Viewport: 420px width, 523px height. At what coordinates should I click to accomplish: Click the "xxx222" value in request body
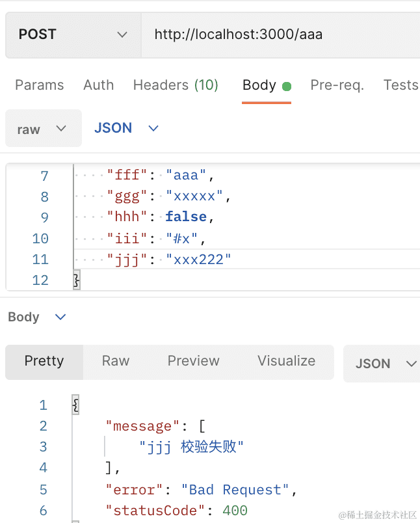point(198,260)
